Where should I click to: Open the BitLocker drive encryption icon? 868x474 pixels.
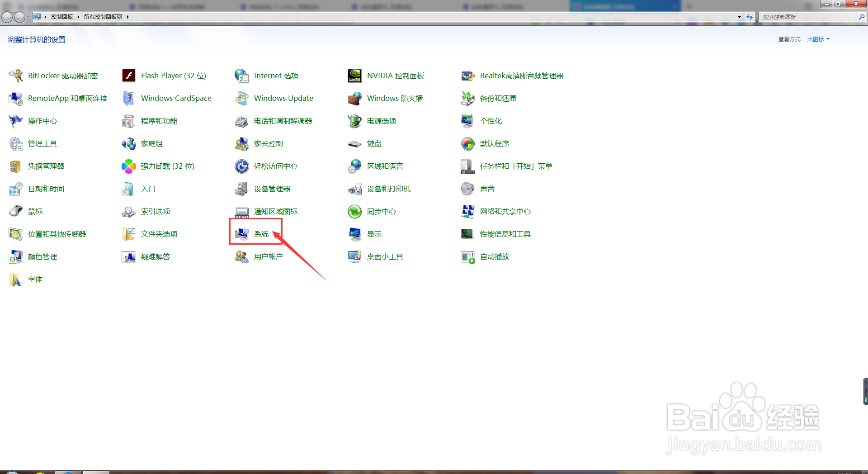16,76
